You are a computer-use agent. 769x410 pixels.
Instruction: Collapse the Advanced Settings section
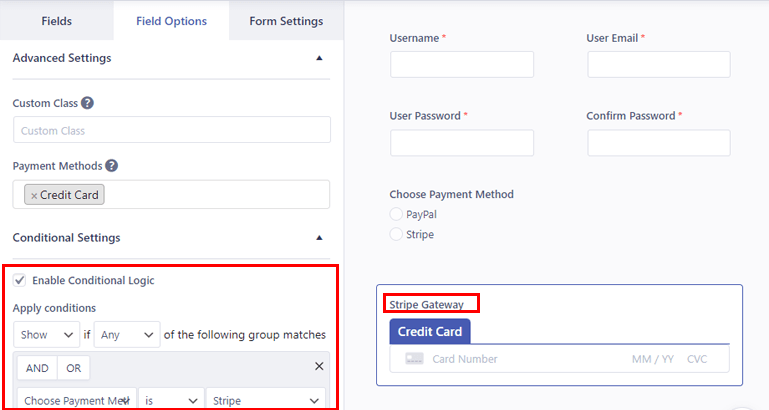coord(319,58)
